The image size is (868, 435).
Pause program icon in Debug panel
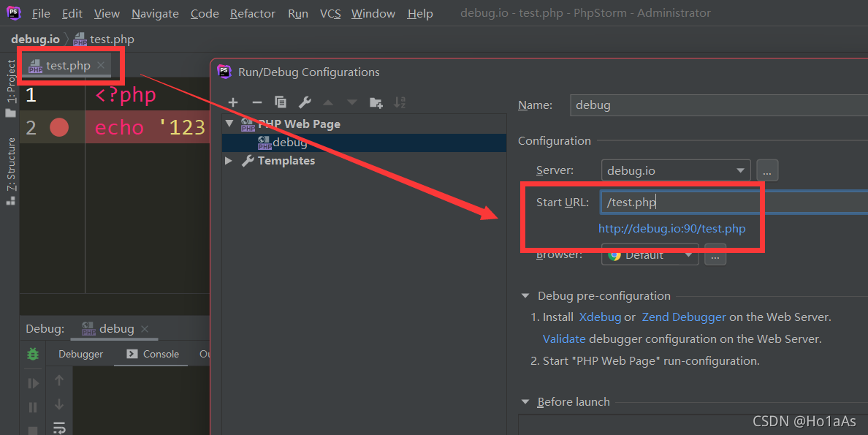point(33,408)
